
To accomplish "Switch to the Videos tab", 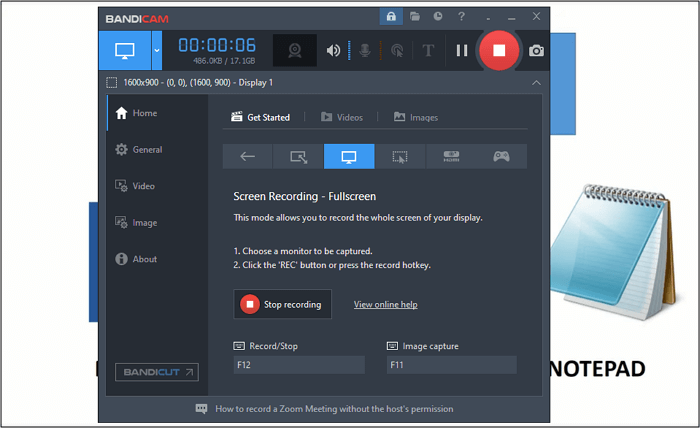I will pos(342,117).
